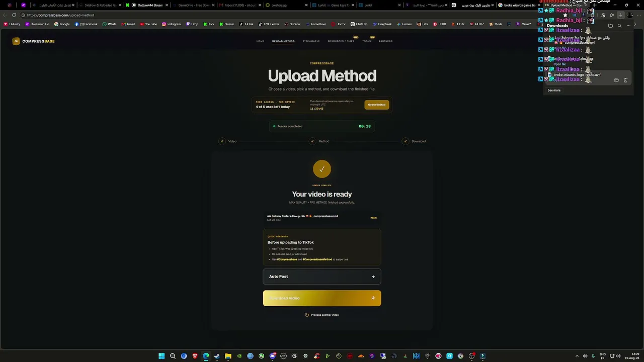644x362 pixels.
Task: Open the Gemini bookmark
Action: point(404,24)
